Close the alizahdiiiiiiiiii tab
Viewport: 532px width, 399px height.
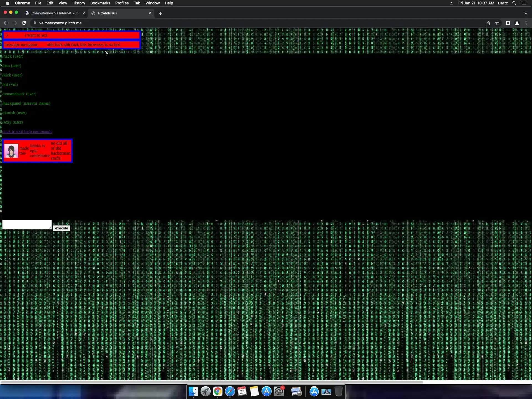(150, 13)
